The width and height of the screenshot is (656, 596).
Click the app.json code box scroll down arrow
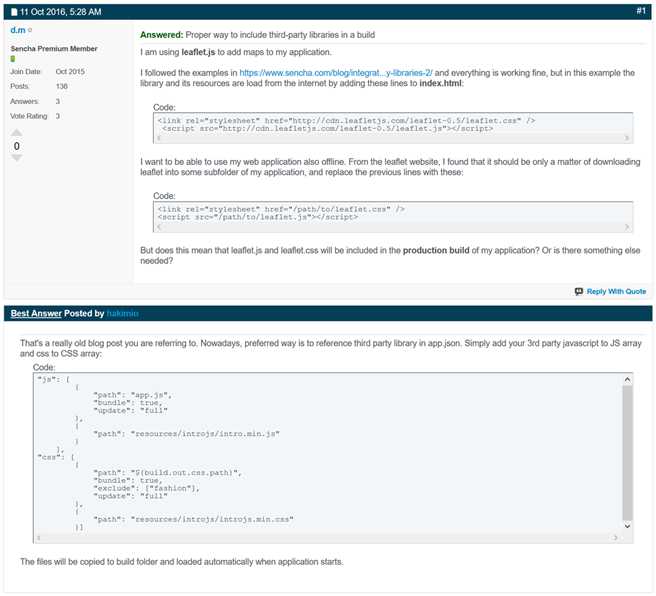(627, 526)
